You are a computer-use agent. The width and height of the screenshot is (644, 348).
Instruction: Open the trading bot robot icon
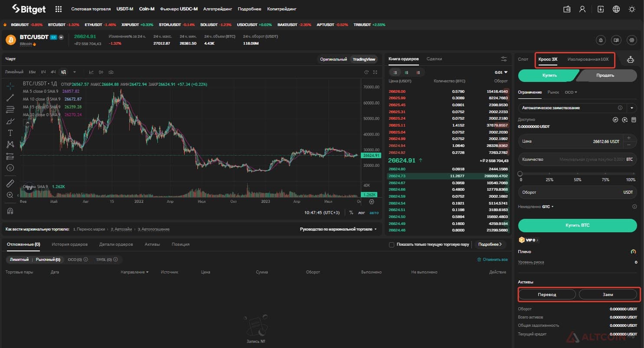(631, 60)
